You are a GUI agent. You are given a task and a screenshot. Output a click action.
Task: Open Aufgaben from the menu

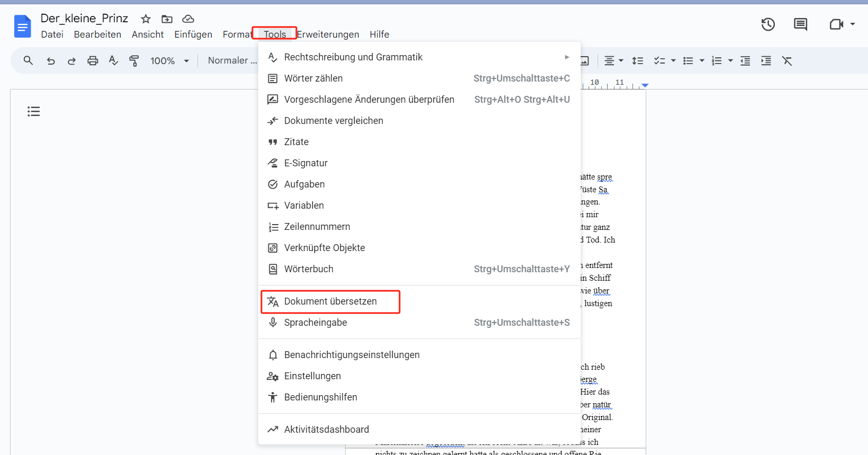[419, 184]
